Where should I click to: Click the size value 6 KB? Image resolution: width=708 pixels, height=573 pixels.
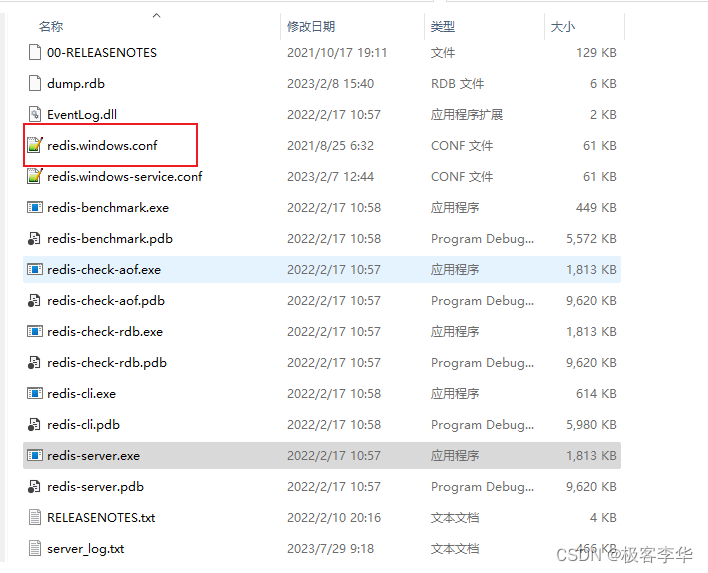pyautogui.click(x=603, y=84)
